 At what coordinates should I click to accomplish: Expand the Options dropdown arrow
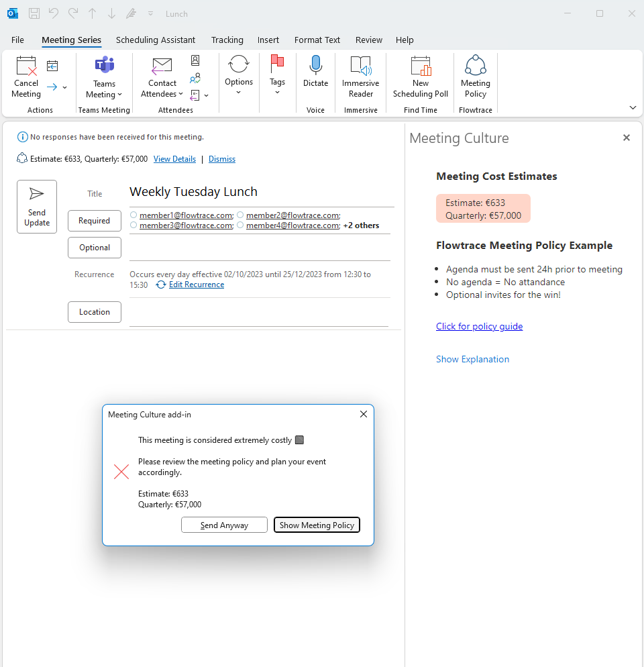(x=239, y=93)
